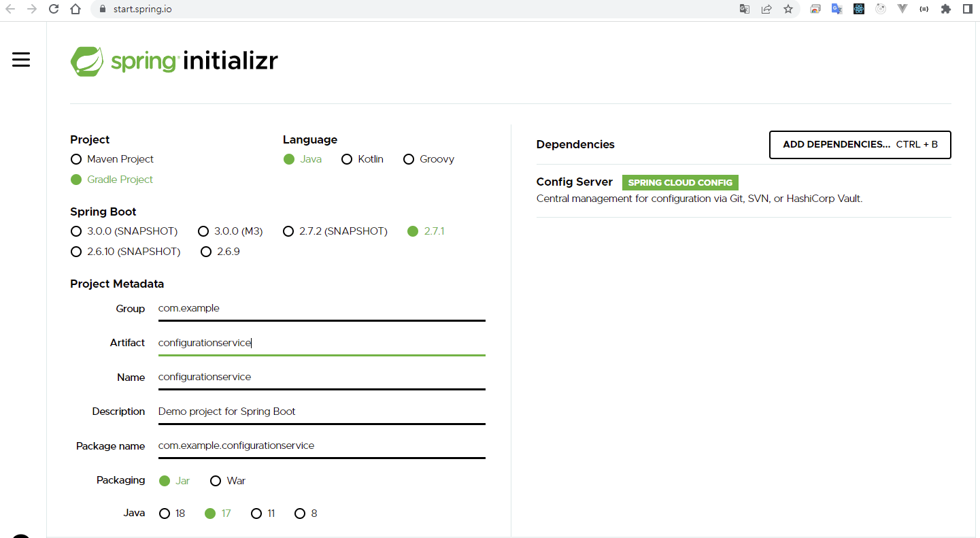This screenshot has height=538, width=980.
Task: Go forward in browser history
Action: point(32,9)
